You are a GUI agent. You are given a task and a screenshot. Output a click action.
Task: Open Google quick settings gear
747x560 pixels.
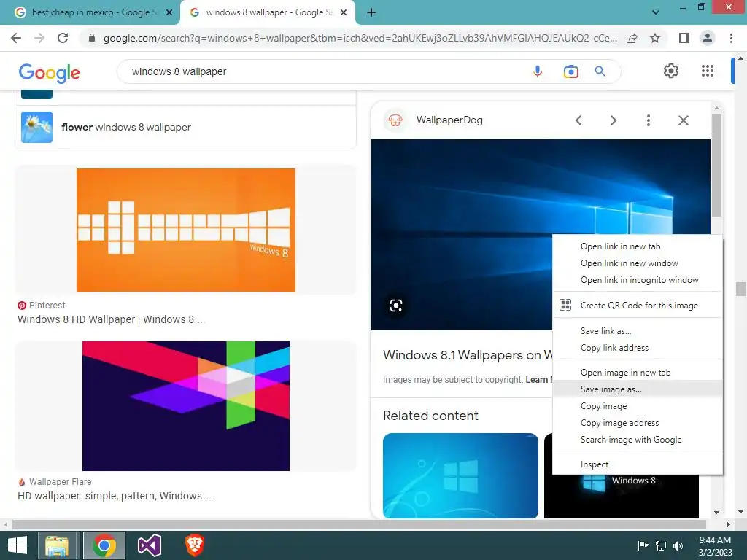click(671, 71)
